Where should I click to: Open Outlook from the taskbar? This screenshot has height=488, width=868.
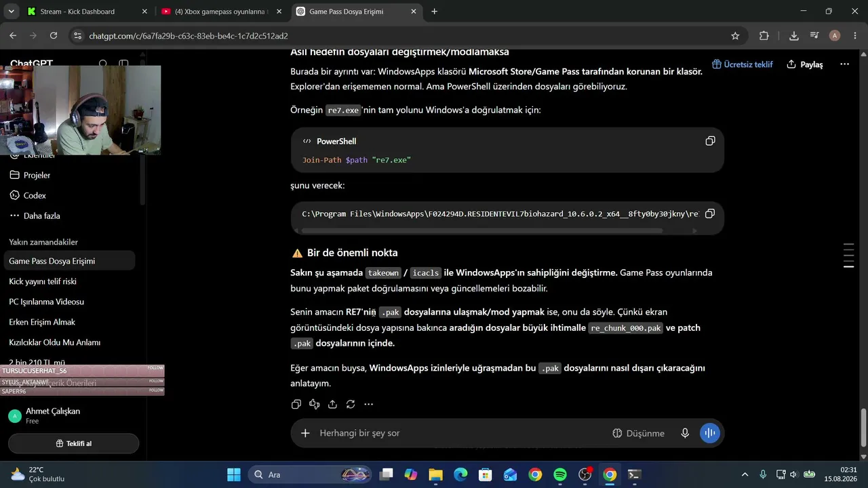click(510, 474)
